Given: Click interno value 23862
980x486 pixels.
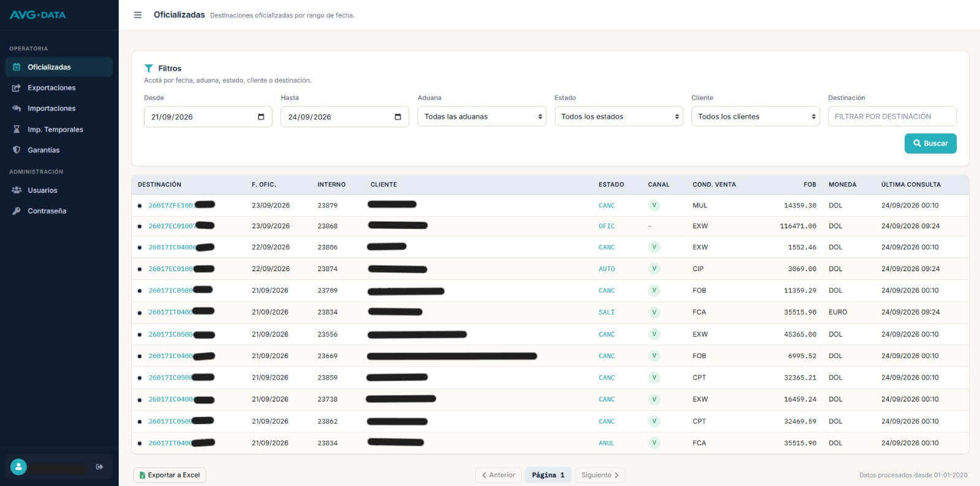Looking at the screenshot, I should click(328, 421).
